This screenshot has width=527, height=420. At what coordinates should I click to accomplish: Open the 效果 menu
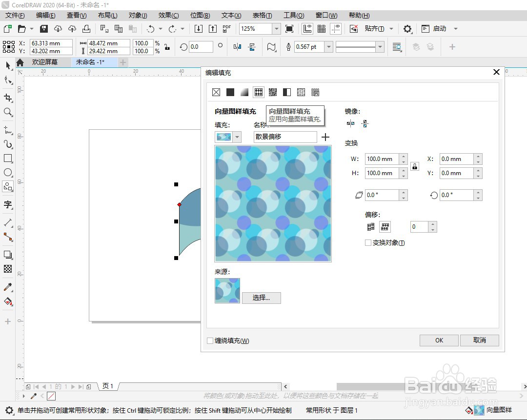168,16
